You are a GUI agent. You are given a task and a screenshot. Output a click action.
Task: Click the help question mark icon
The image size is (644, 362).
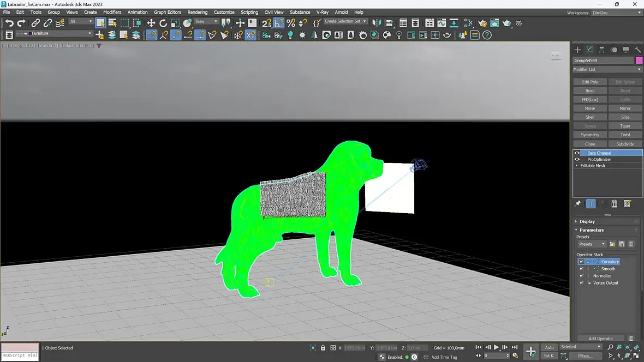(487, 35)
